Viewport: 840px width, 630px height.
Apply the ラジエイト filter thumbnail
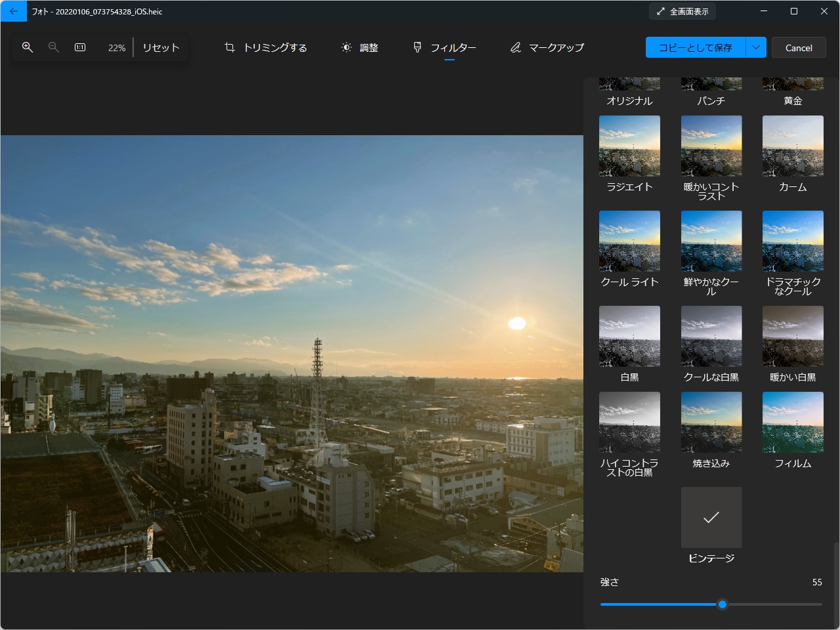629,146
